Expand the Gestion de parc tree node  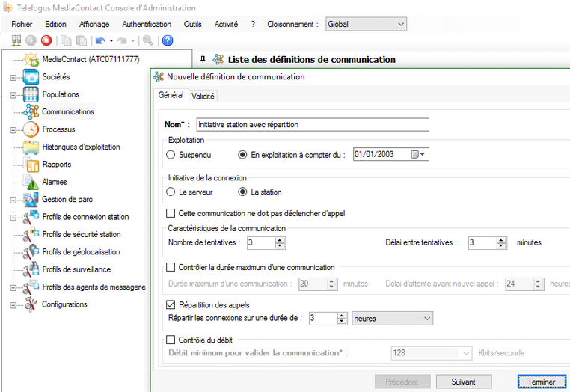click(x=13, y=200)
